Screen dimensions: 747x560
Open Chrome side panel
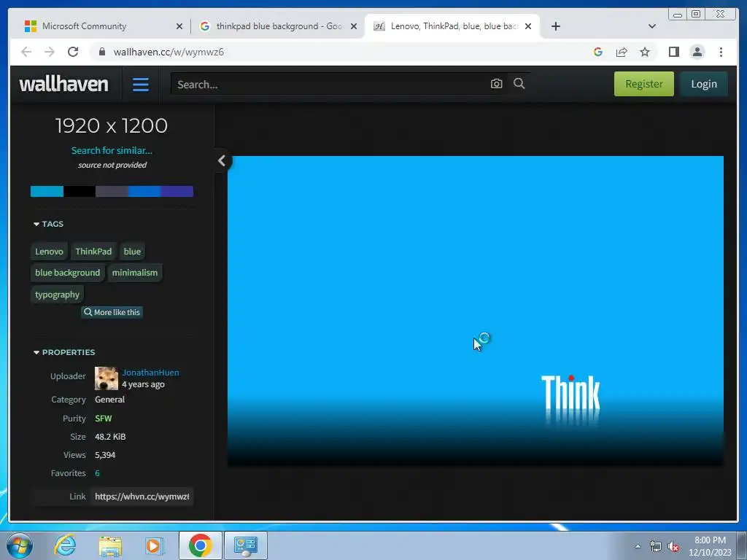coord(673,52)
